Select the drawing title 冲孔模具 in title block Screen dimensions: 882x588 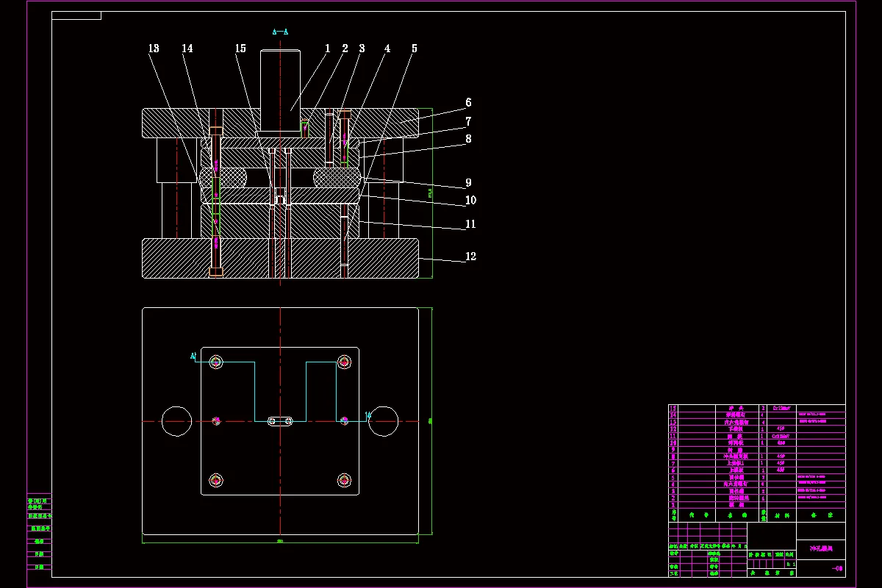821,548
